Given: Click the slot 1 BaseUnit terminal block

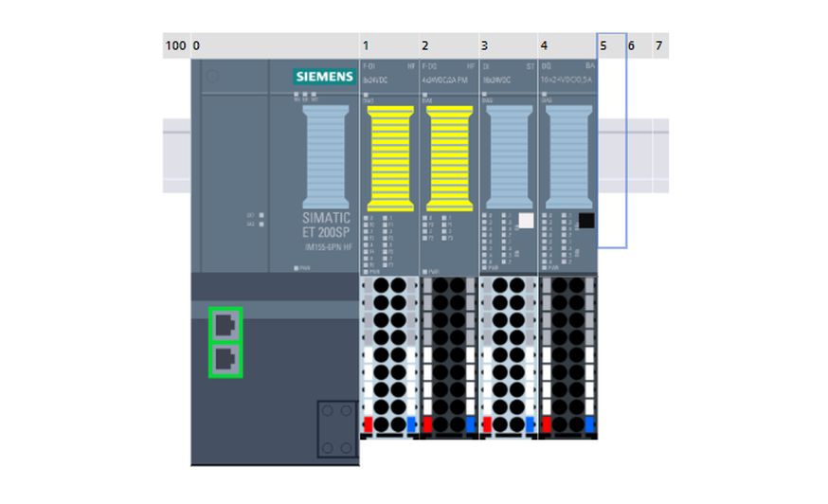Looking at the screenshot, I should pyautogui.click(x=389, y=357).
